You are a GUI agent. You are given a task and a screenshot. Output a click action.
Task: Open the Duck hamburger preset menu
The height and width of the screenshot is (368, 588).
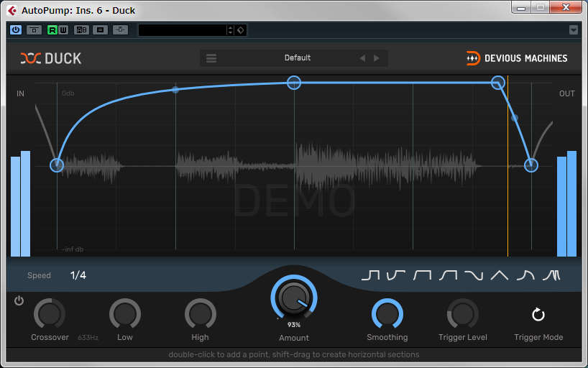coord(211,58)
